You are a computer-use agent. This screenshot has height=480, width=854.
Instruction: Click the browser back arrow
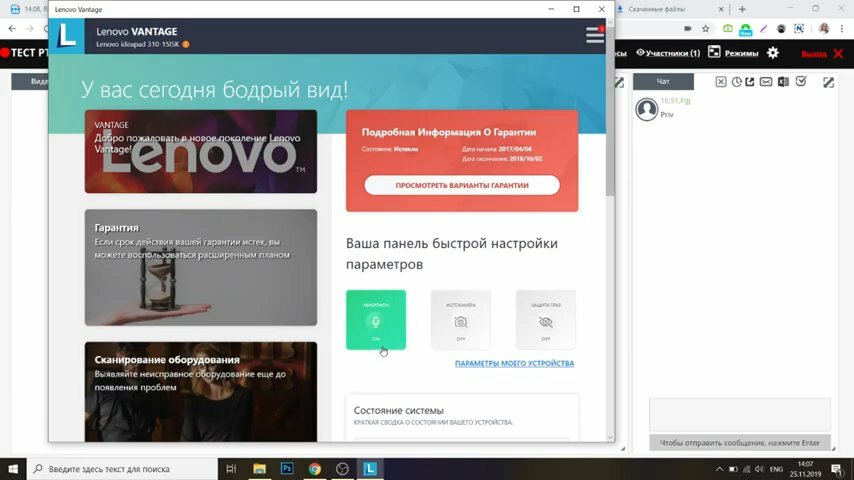point(12,28)
